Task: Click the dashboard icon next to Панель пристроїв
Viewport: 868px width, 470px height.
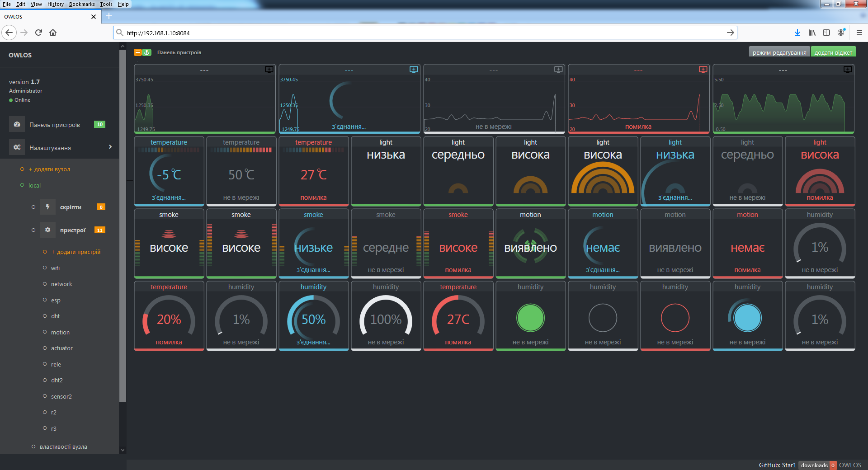Action: (17, 124)
